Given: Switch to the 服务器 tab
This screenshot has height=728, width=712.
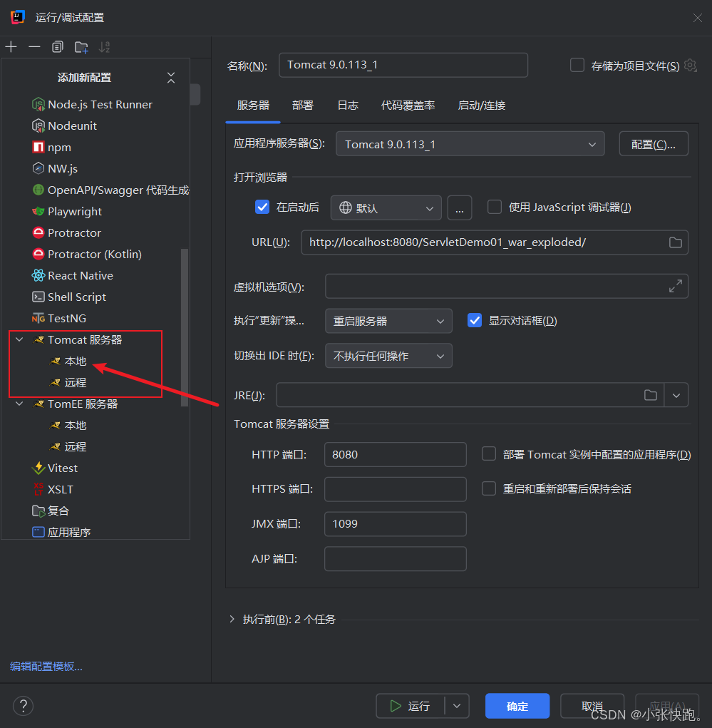Looking at the screenshot, I should click(x=253, y=106).
